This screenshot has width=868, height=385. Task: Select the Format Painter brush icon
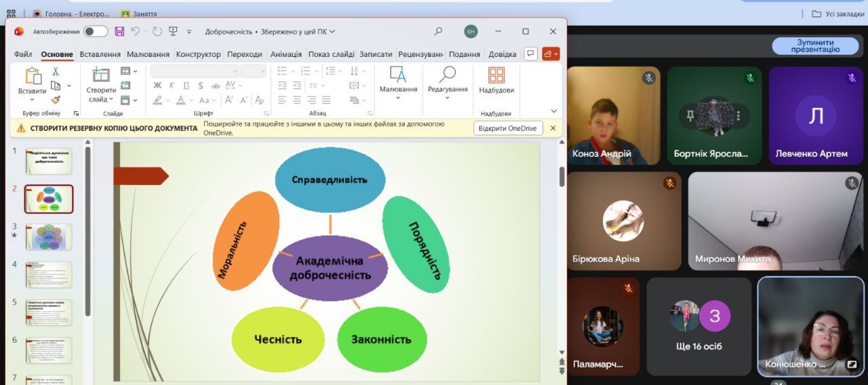point(56,100)
